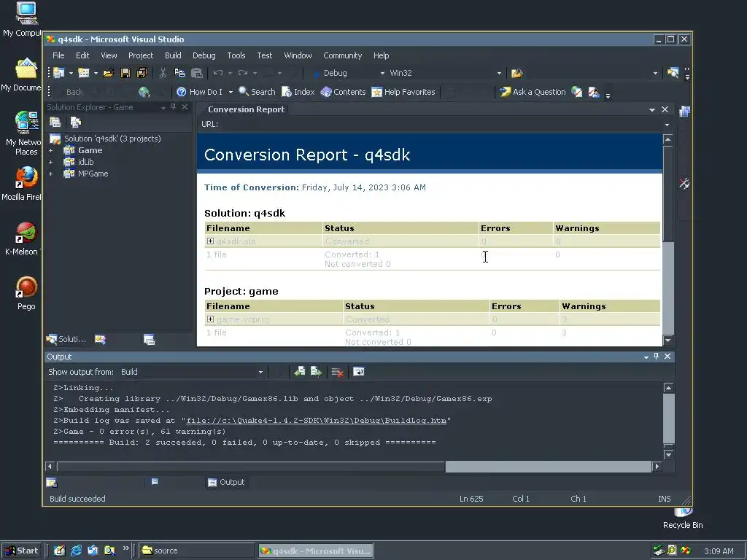The image size is (747, 560).
Task: Toggle Word Wrap in Output pane
Action: point(359,371)
